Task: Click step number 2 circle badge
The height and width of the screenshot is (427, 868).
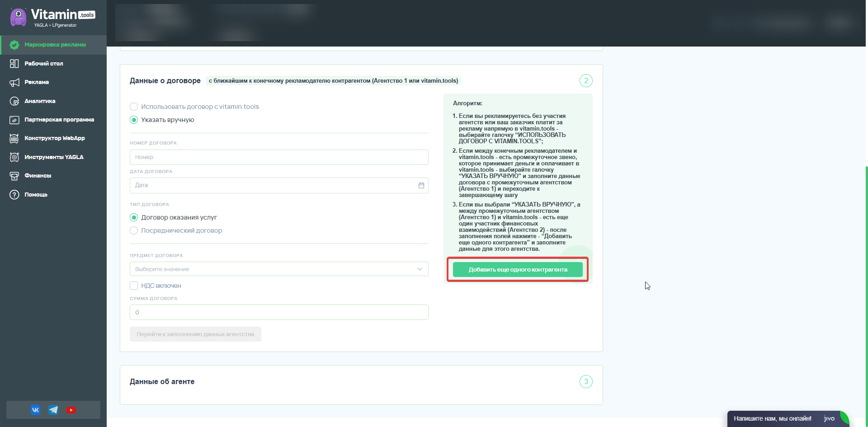Action: pyautogui.click(x=586, y=81)
